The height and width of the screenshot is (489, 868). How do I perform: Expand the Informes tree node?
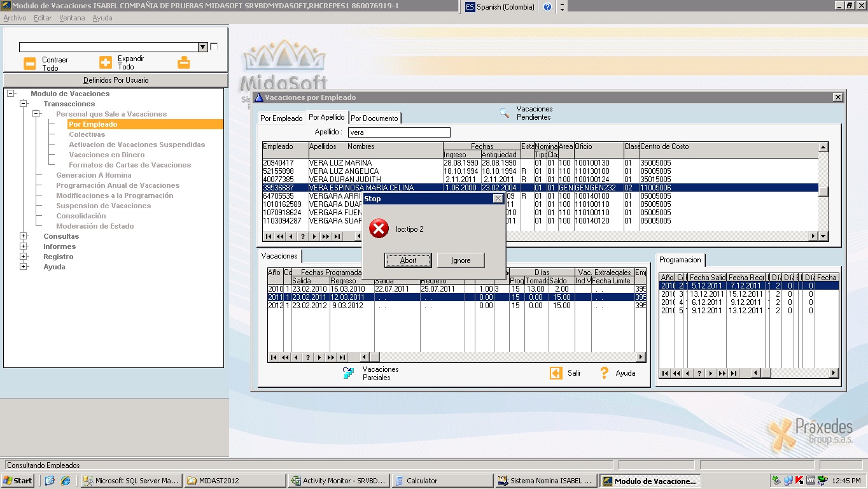pos(24,246)
